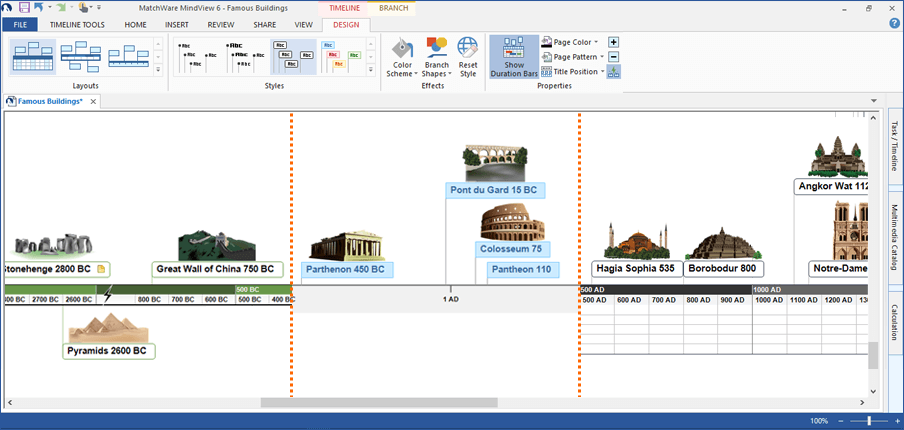904x430 pixels.
Task: Open the File menu
Action: (20, 24)
